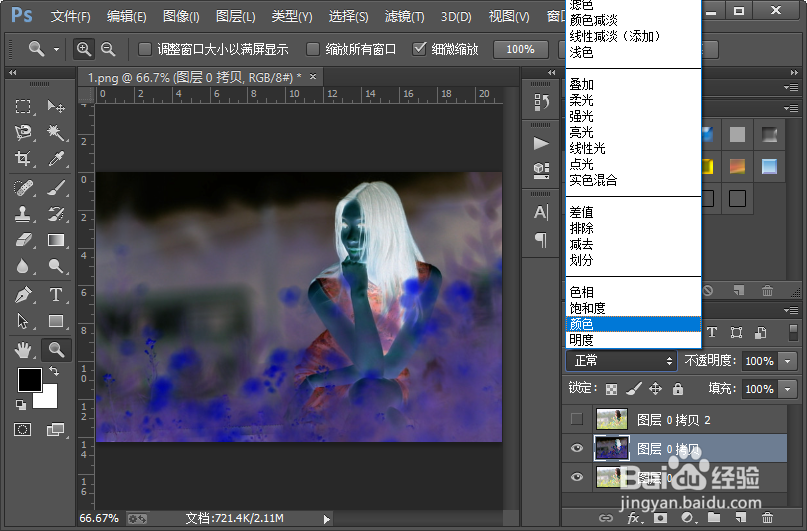Viewport: 807px width, 531px height.
Task: Select the Crop tool
Action: [23, 158]
